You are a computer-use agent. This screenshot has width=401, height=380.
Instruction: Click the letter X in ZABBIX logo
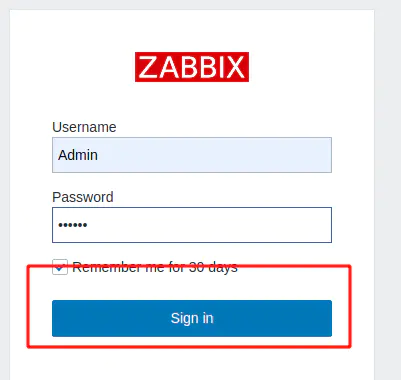[x=235, y=67]
